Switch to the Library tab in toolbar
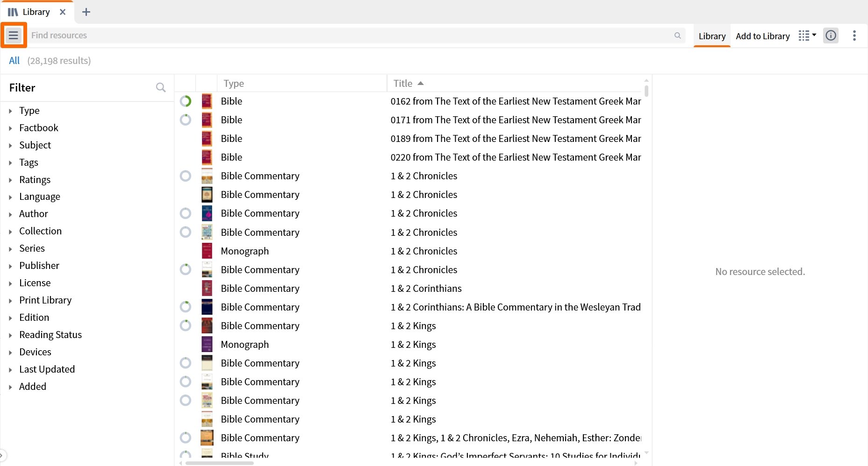The image size is (868, 466). click(712, 36)
